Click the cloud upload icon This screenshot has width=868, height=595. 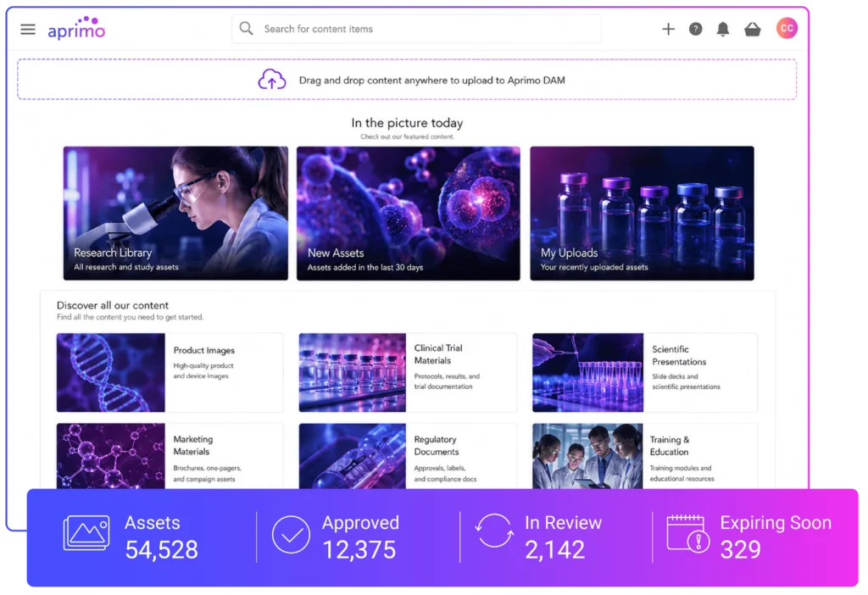[272, 80]
